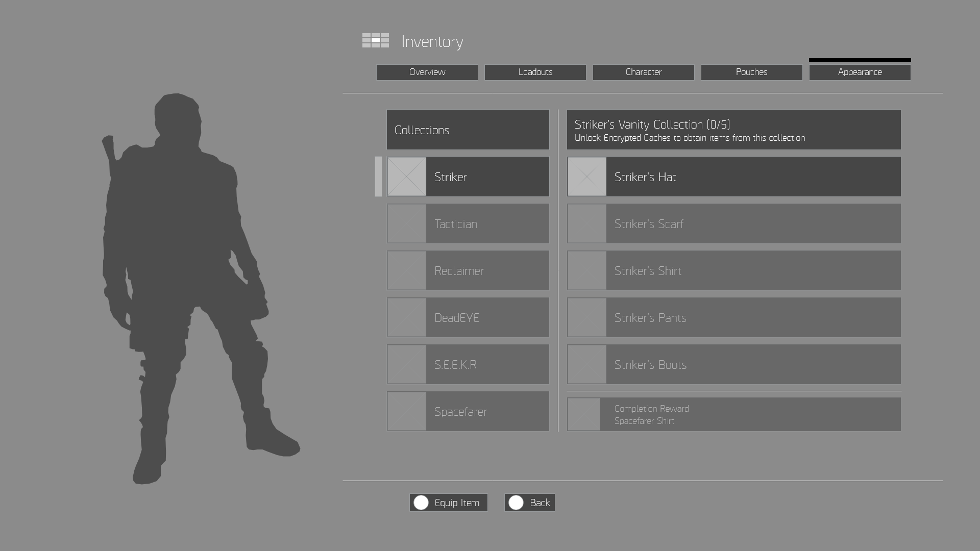Pick the Reclaimer collection label
Viewport: 980px width, 551px height.
[x=459, y=271]
